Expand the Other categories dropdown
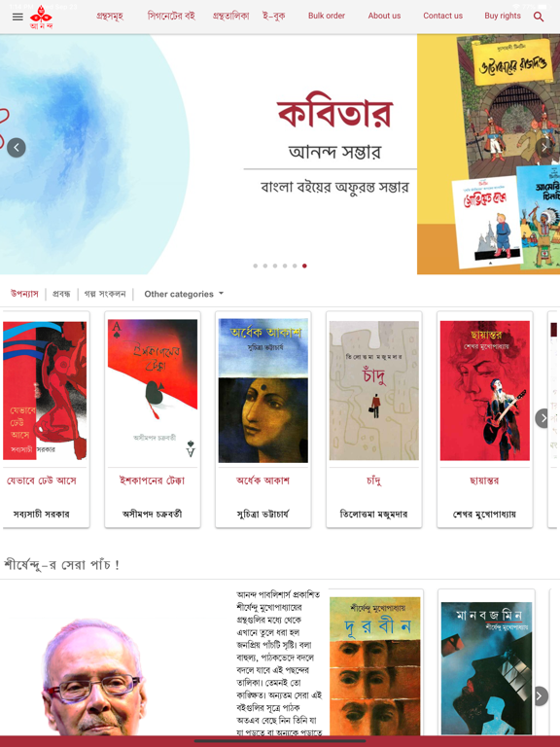 (x=184, y=294)
